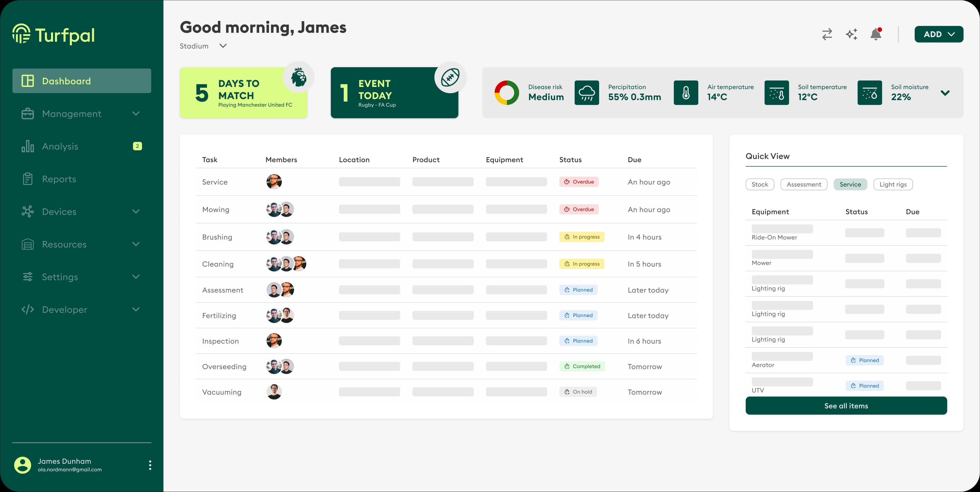Click the soil moisture droplet icon
Screen dimensions: 980x492
point(870,93)
